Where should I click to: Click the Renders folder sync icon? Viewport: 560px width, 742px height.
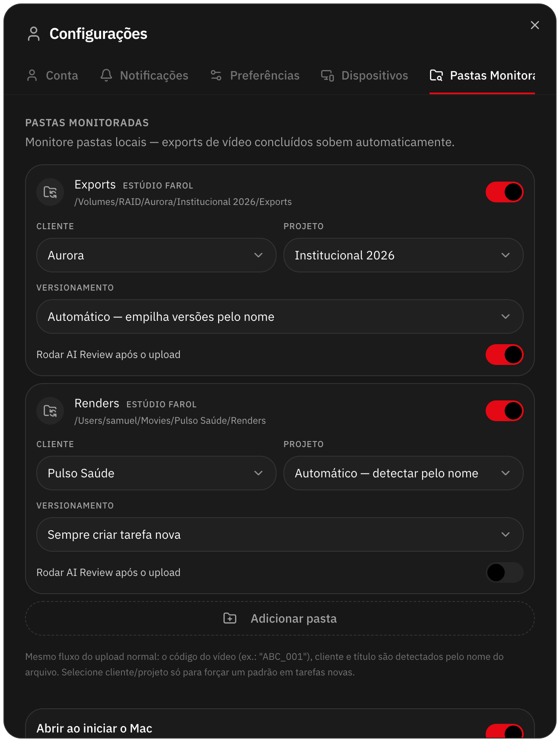(x=50, y=411)
